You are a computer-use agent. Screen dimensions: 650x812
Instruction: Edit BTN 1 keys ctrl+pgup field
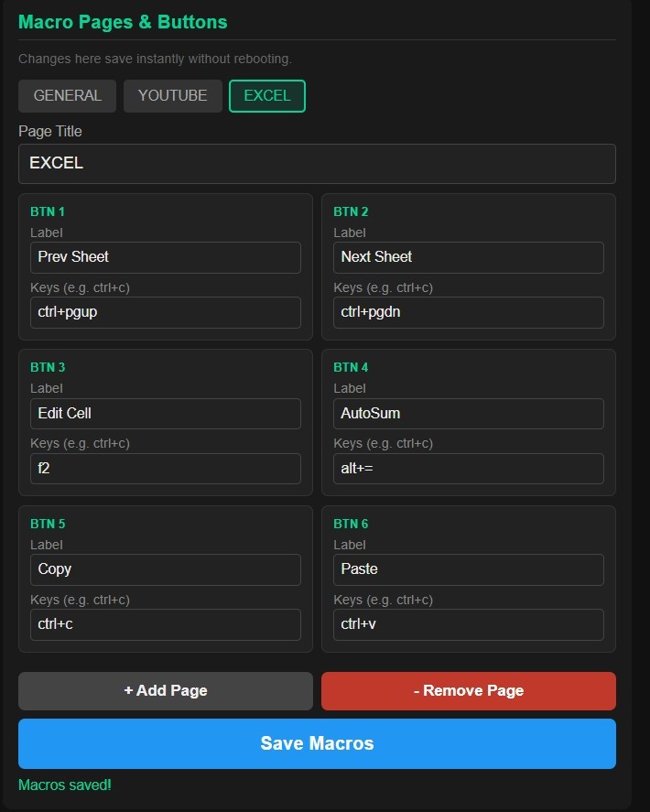point(166,312)
